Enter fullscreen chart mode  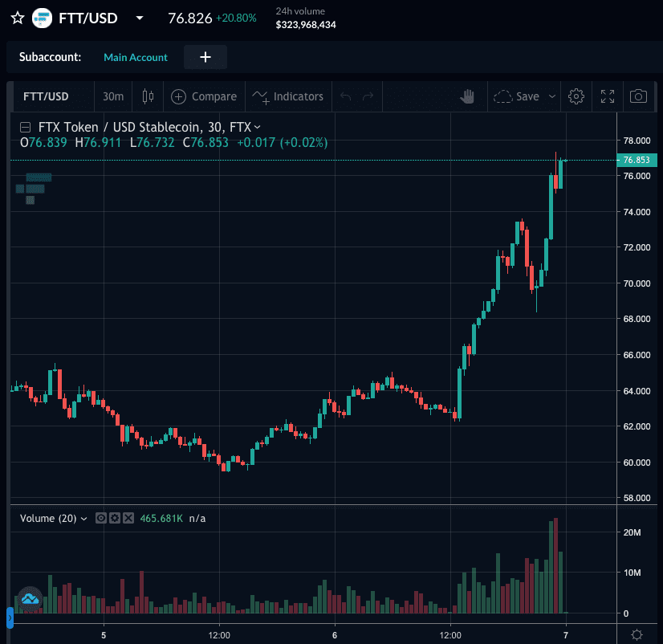pyautogui.click(x=608, y=96)
